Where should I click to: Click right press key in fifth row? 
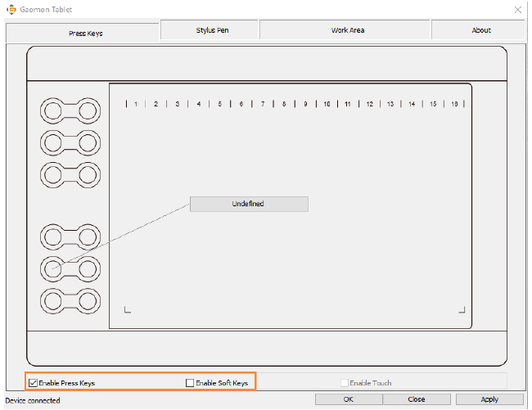[88, 269]
